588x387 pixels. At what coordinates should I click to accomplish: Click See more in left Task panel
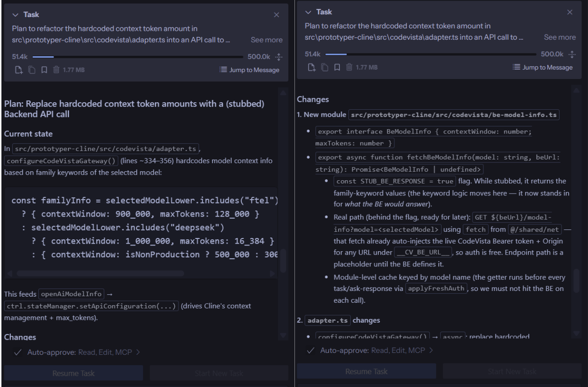point(267,40)
